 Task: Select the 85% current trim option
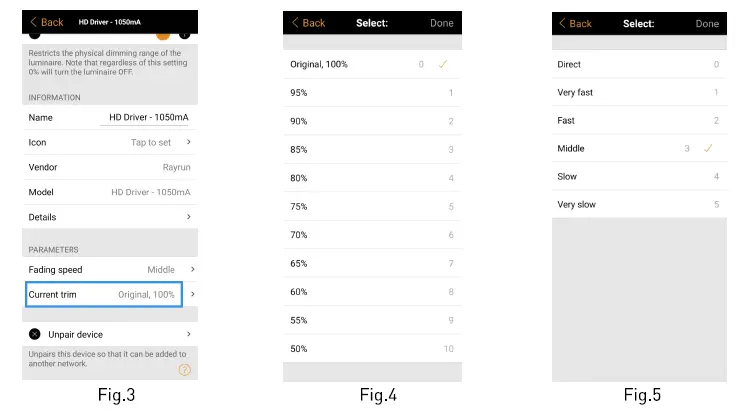click(x=370, y=150)
